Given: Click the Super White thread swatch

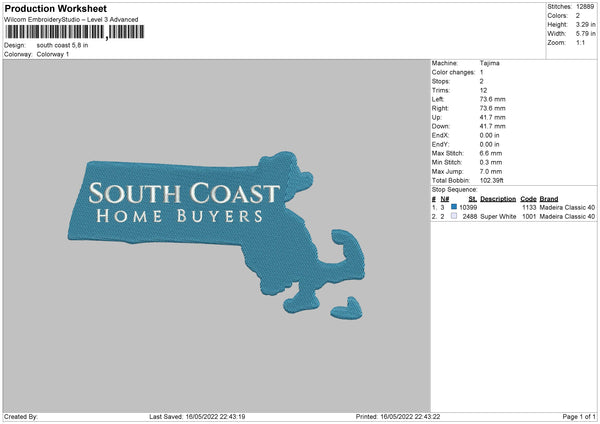Looking at the screenshot, I should pos(454,216).
